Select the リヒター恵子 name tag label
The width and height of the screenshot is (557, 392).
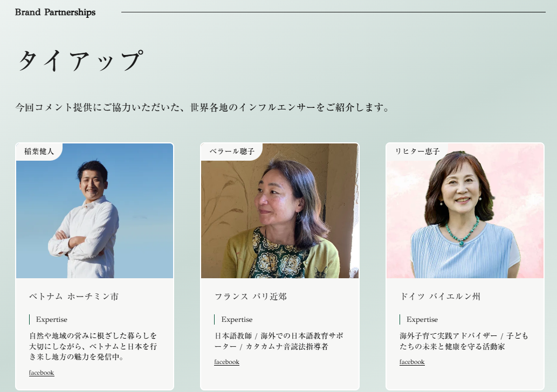pos(417,152)
